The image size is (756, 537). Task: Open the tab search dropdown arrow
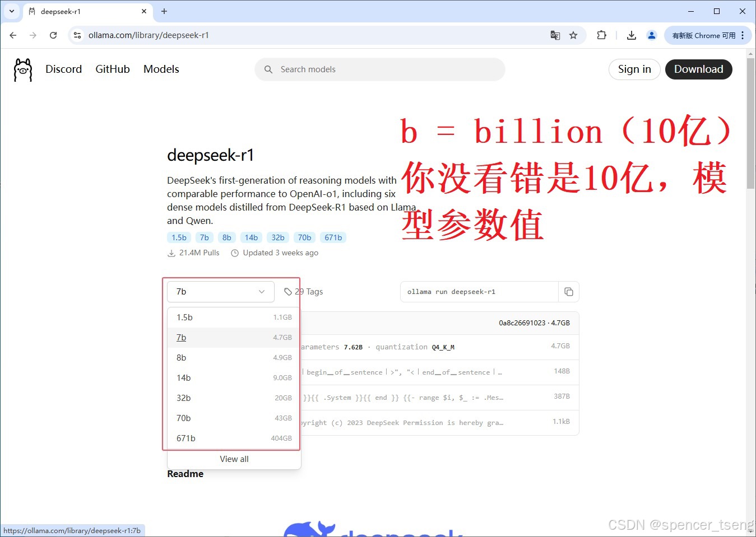(x=12, y=11)
